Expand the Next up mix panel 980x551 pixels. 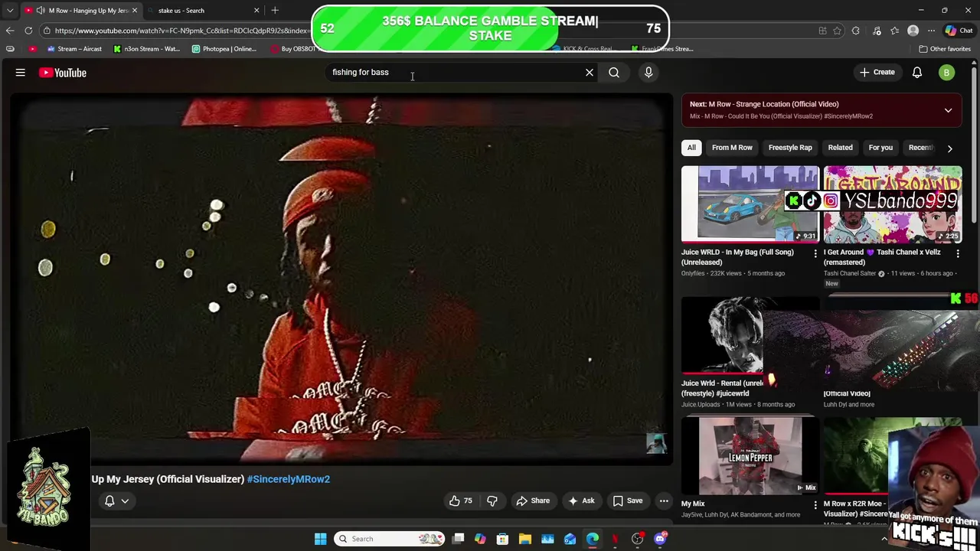948,110
